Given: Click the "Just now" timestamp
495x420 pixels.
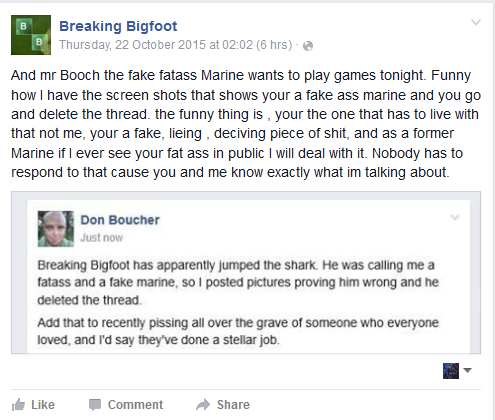Looking at the screenshot, I should 102,238.
